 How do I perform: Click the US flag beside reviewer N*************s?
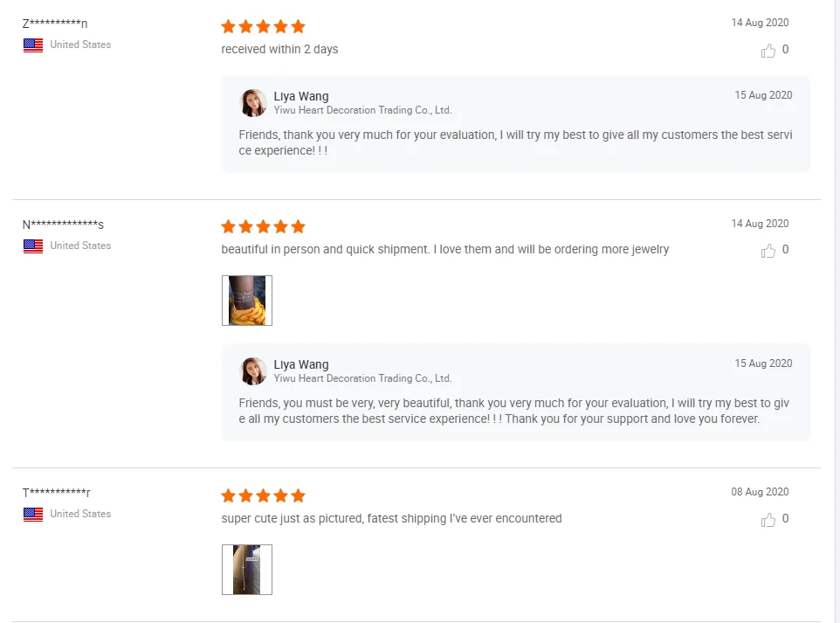click(33, 246)
